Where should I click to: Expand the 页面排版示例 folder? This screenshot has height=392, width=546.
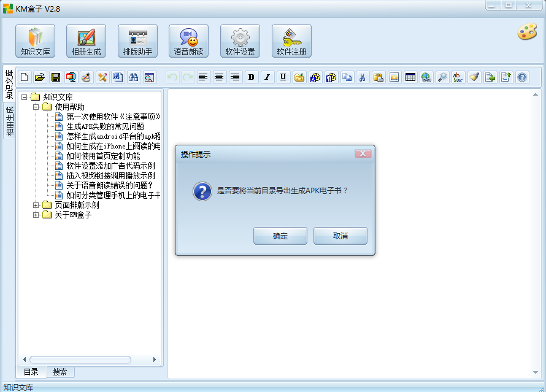coord(36,205)
